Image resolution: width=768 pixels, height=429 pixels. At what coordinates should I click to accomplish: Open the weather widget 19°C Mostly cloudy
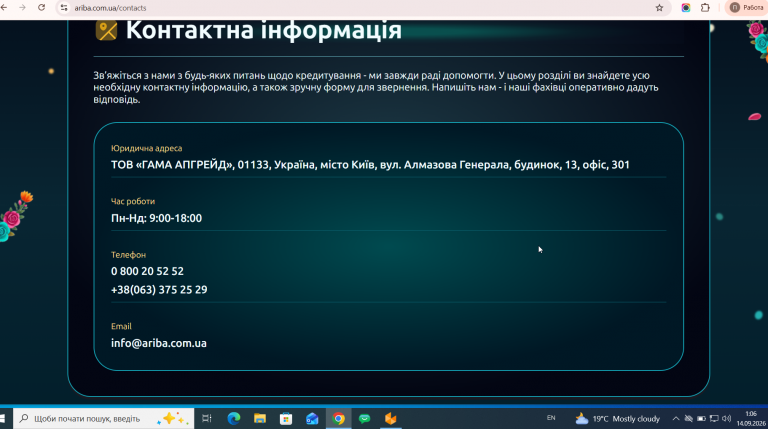pos(617,419)
